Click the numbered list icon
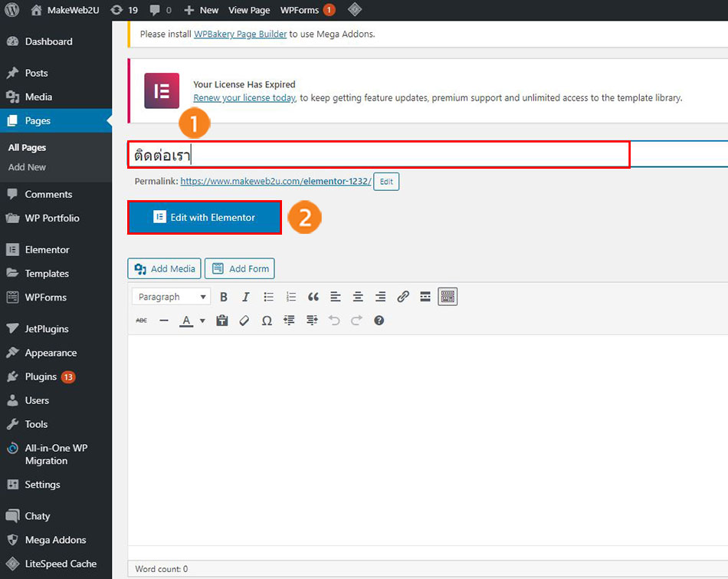728x579 pixels. point(290,297)
